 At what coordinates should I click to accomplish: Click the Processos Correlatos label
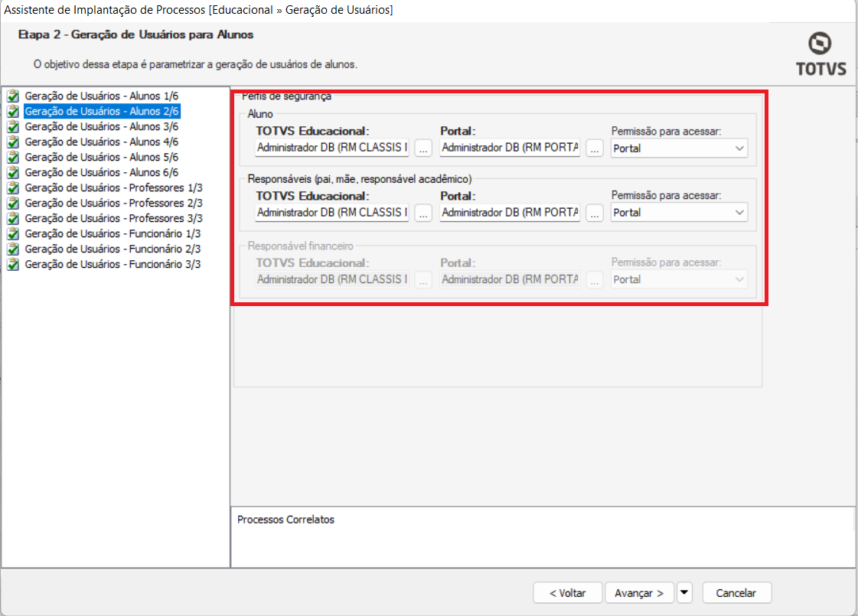(x=285, y=520)
